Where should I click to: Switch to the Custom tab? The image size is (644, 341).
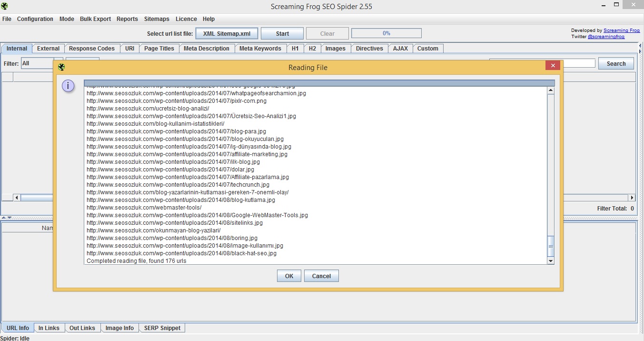(x=428, y=49)
